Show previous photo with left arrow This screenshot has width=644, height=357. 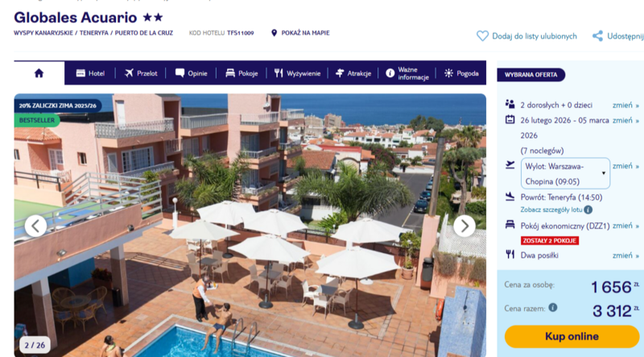pos(35,226)
